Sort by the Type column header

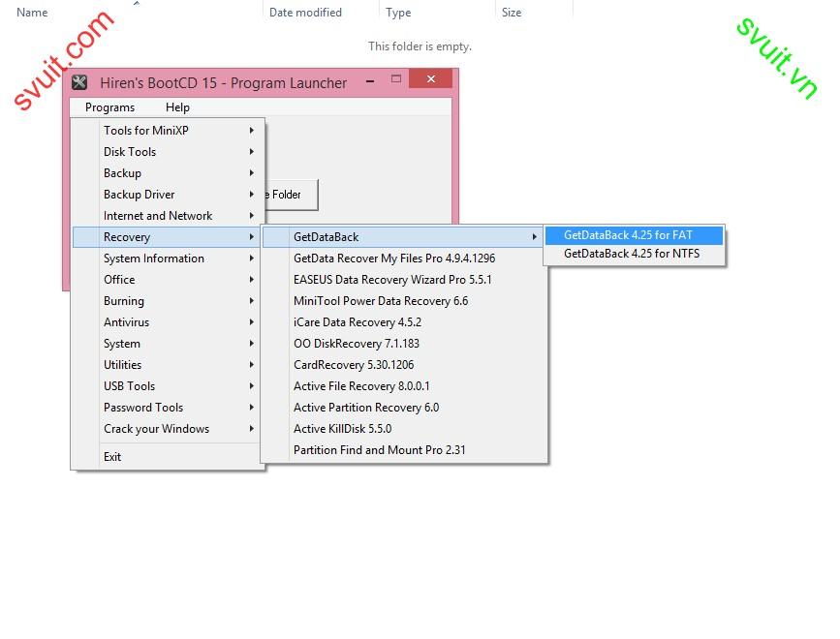click(398, 13)
